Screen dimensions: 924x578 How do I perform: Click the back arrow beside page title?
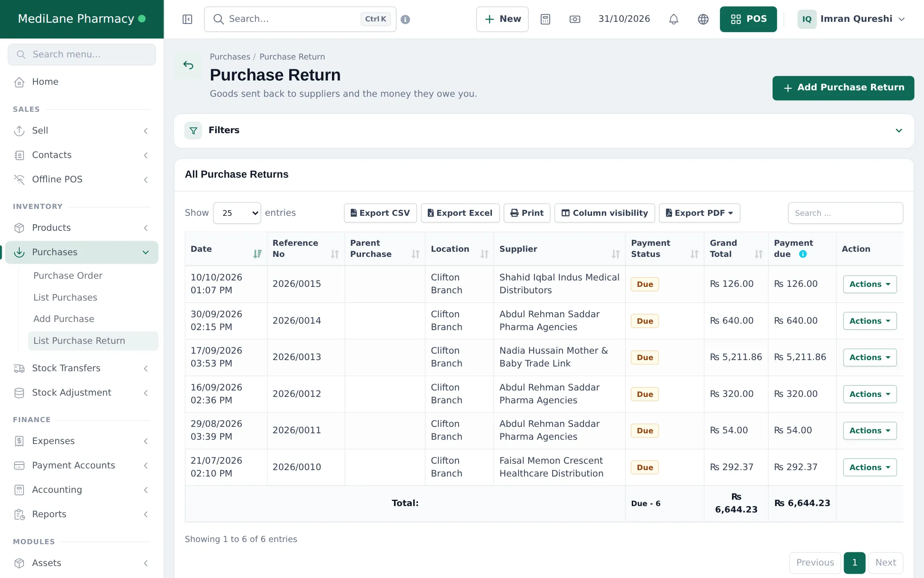[x=188, y=65]
